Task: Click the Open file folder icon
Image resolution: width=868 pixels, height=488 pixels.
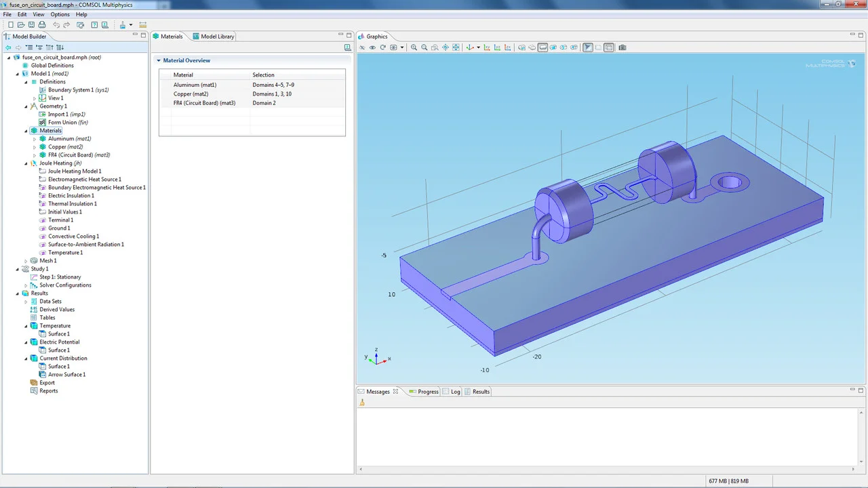Action: click(21, 25)
